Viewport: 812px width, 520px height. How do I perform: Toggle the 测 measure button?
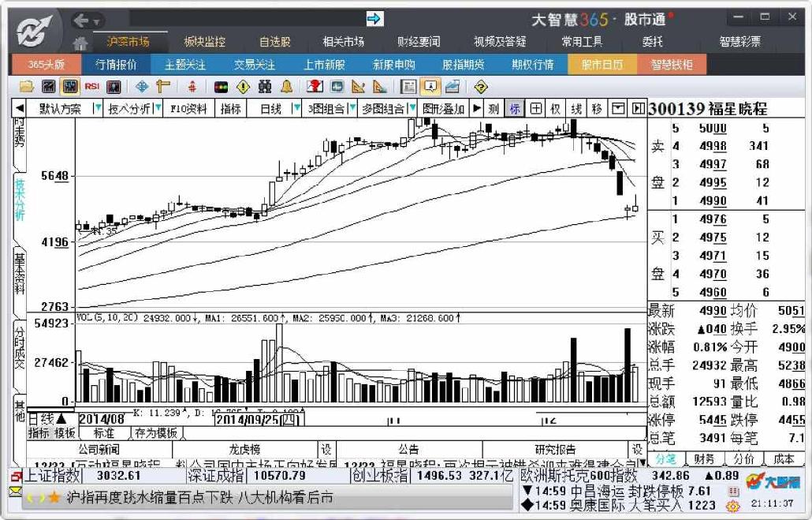[494, 109]
